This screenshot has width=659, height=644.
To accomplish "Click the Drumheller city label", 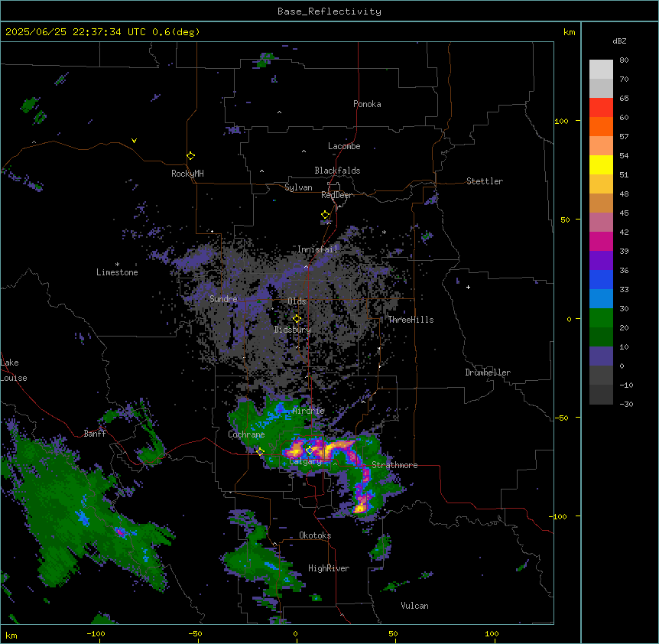I will point(488,372).
